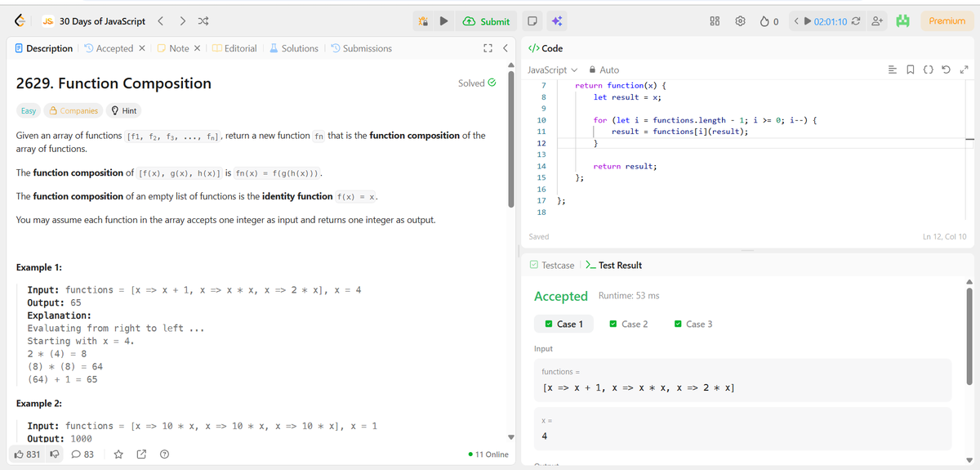The height and width of the screenshot is (470, 980).
Task: Close the Note tab
Action: (198, 48)
